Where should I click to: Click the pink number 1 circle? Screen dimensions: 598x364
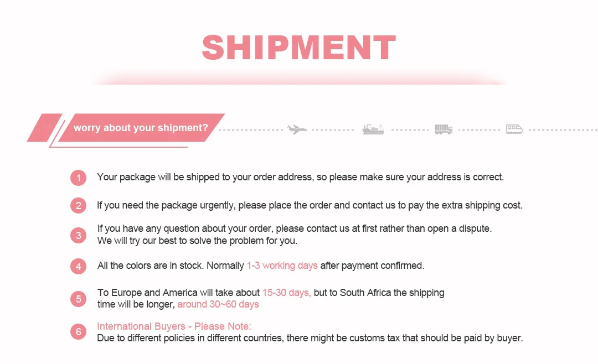coord(78,178)
